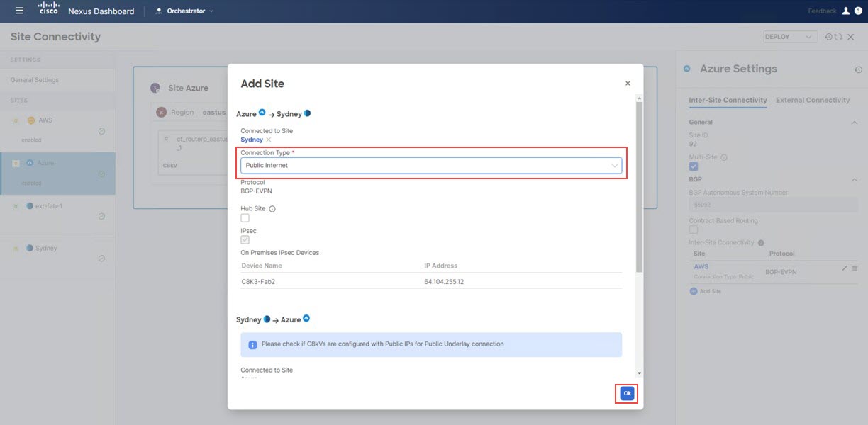Click the Region eastus icon
This screenshot has width=868, height=425.
161,112
